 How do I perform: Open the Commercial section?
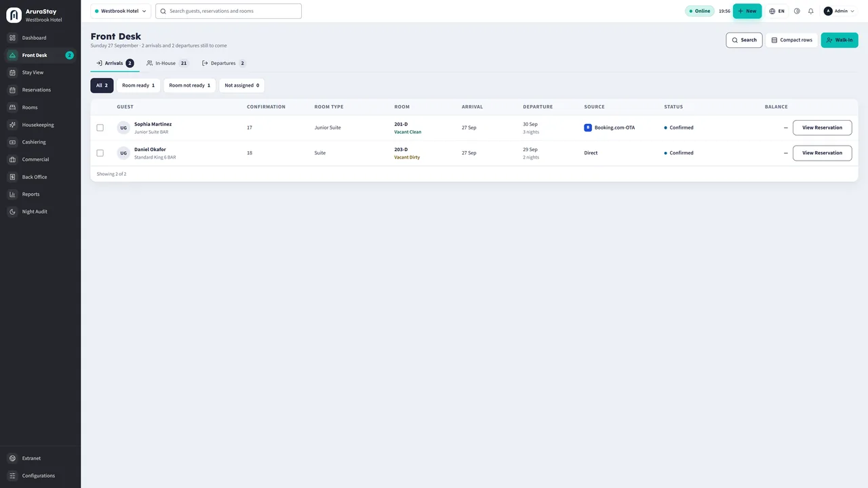pyautogui.click(x=40, y=159)
